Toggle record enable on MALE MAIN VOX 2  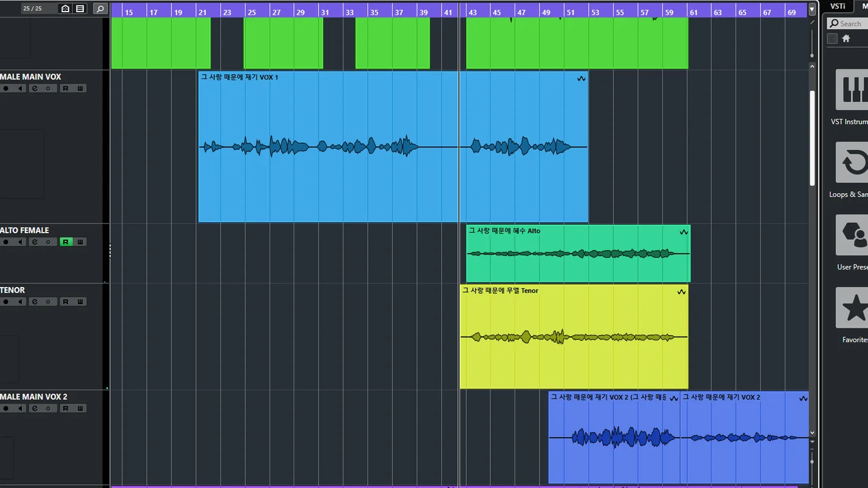pos(6,408)
